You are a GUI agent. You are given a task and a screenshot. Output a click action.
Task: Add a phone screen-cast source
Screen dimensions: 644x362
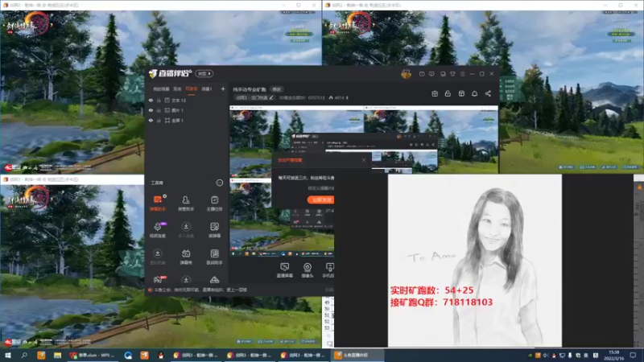[x=329, y=270]
